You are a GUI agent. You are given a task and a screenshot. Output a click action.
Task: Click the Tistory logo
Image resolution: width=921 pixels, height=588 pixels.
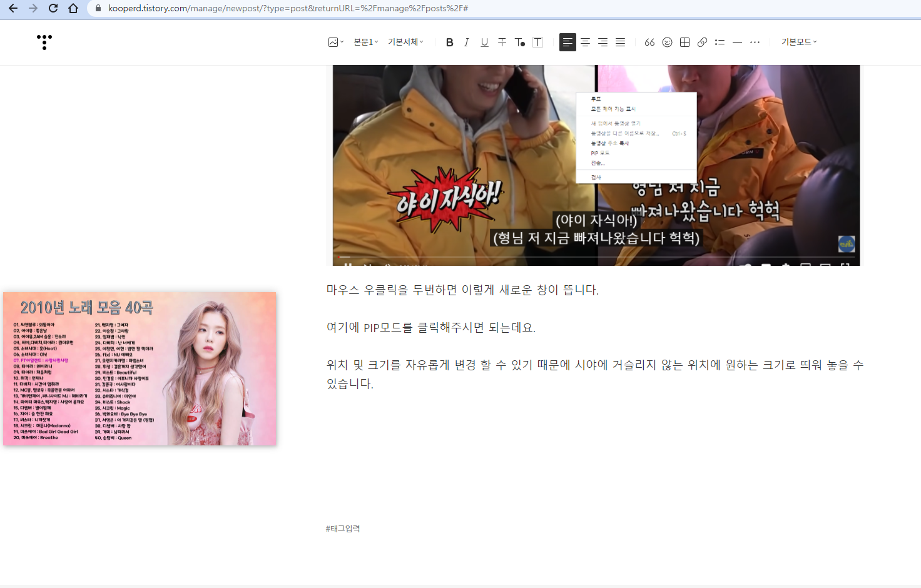coord(44,42)
